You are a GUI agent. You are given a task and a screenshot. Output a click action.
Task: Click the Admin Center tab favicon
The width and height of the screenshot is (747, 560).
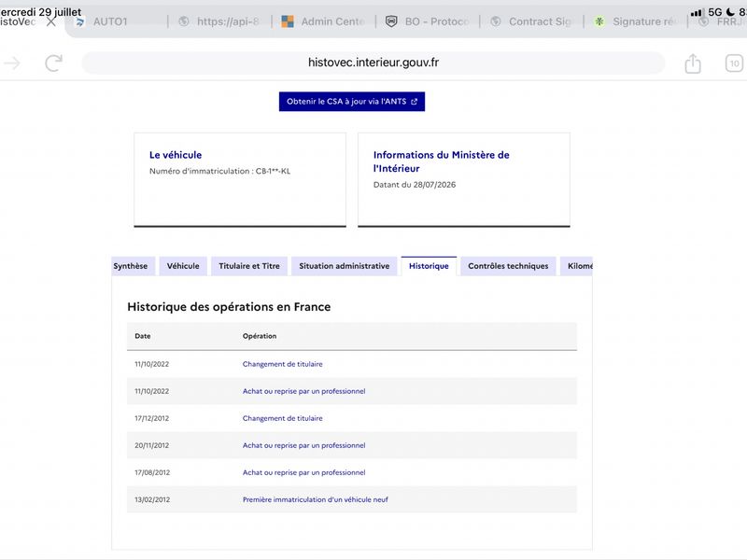coord(288,21)
